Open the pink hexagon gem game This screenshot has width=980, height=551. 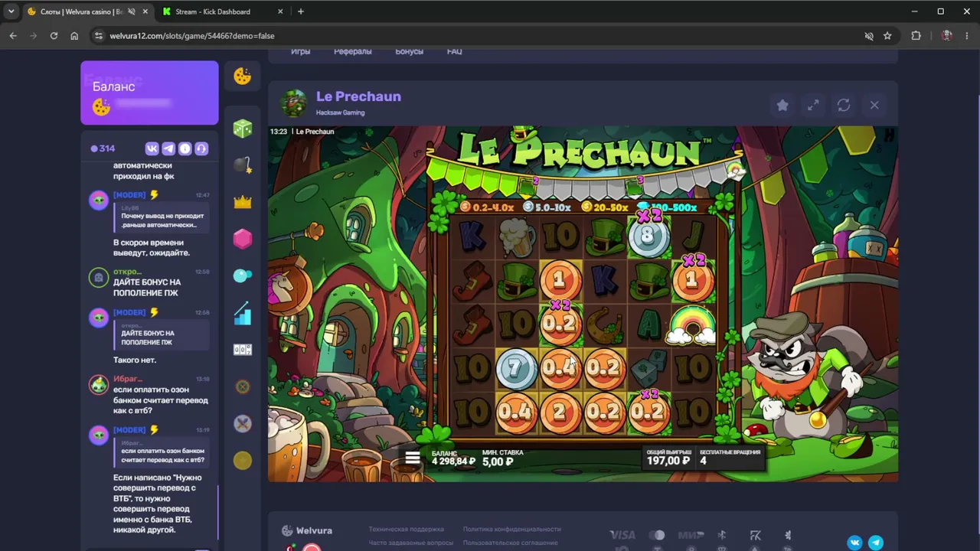tap(243, 239)
